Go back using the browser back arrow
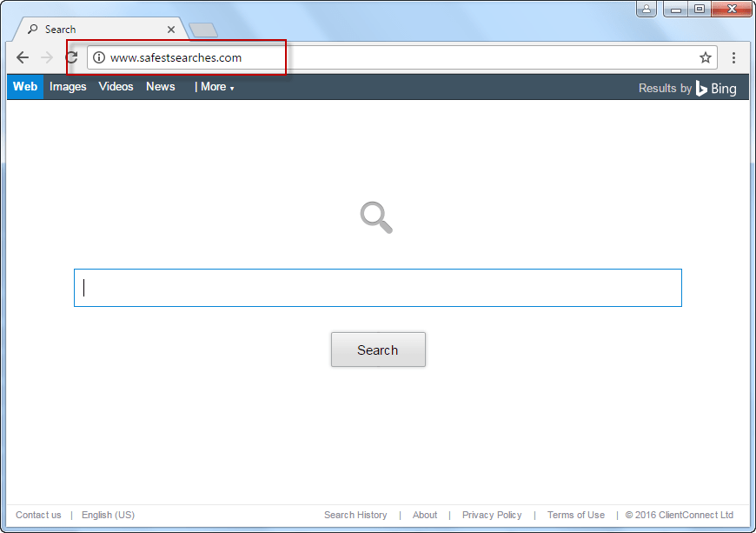 [23, 58]
